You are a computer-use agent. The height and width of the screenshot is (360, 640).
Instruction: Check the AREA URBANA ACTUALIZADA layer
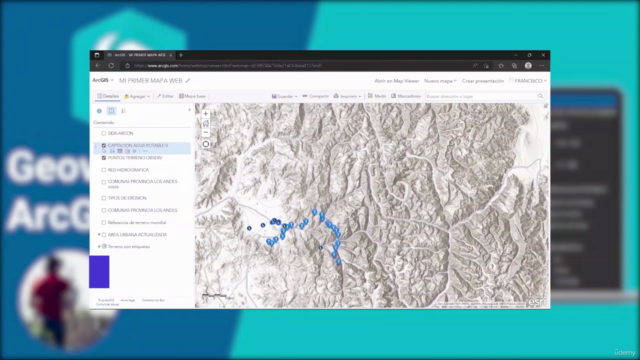(x=104, y=235)
